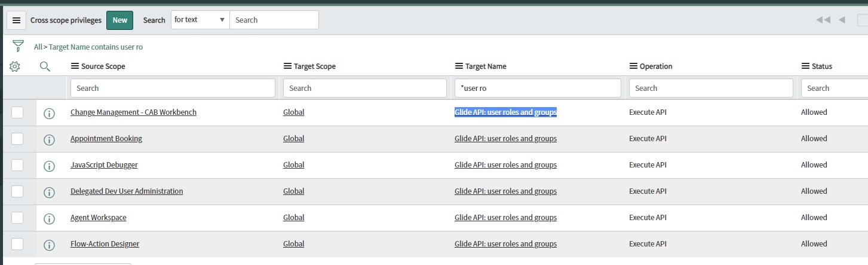Open the personalize list gear icon
Screen dimensions: 868x265
click(15, 66)
